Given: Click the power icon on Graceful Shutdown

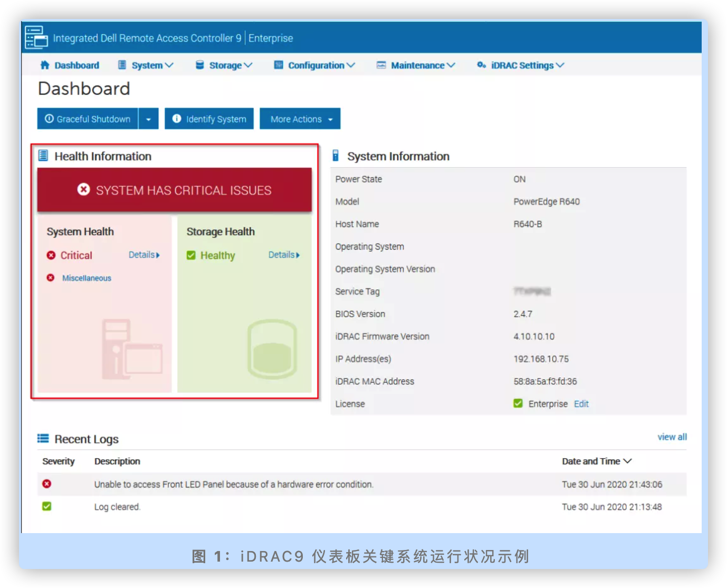Looking at the screenshot, I should [x=49, y=119].
